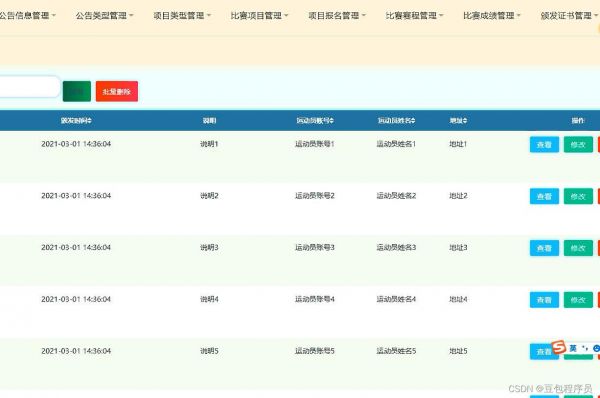Select the date cell in 说明5 row
This screenshot has width=600, height=398.
coord(76,351)
